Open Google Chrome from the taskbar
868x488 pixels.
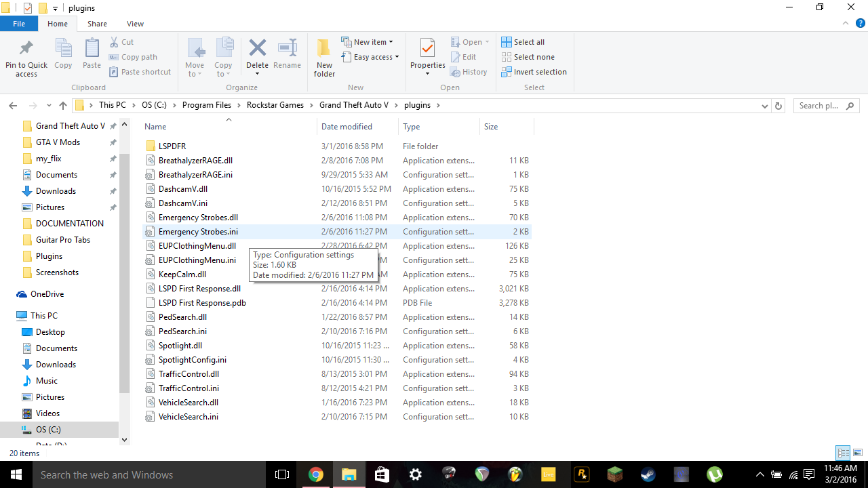315,474
